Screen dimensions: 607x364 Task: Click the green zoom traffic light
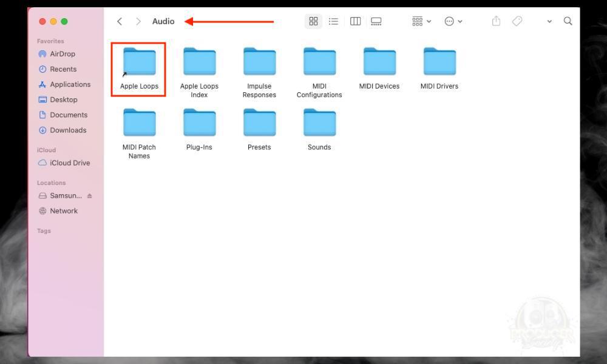[x=63, y=21]
